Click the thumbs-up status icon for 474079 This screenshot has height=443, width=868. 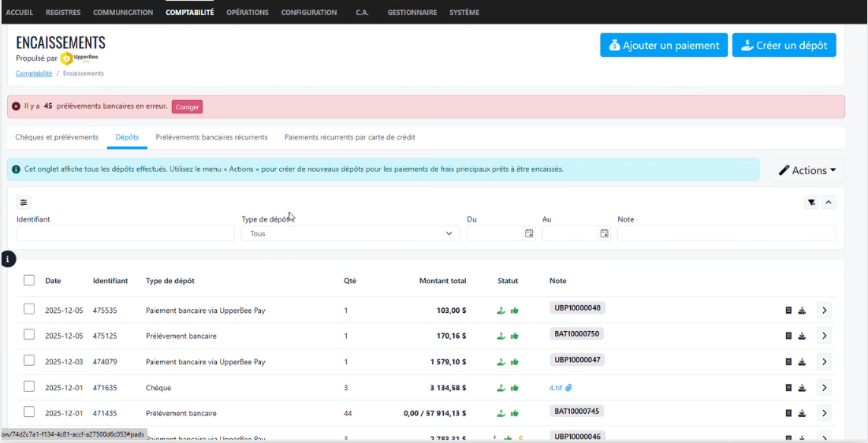[515, 362]
